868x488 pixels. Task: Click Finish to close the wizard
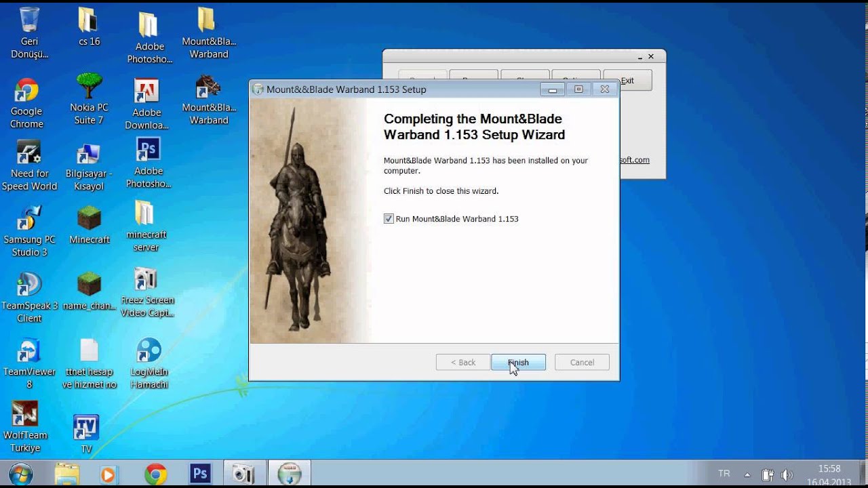coord(518,362)
